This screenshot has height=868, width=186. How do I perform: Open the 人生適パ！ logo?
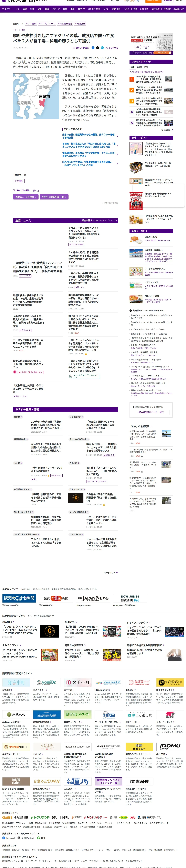click(x=78, y=781)
